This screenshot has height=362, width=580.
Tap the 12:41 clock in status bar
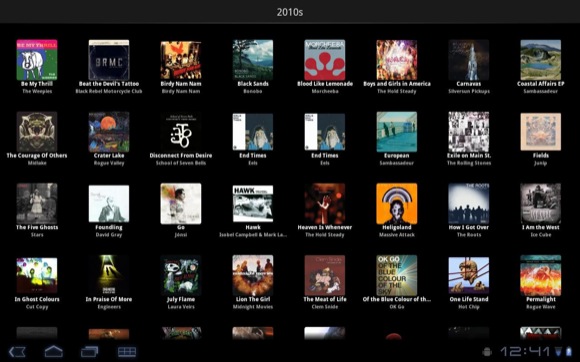tap(525, 351)
